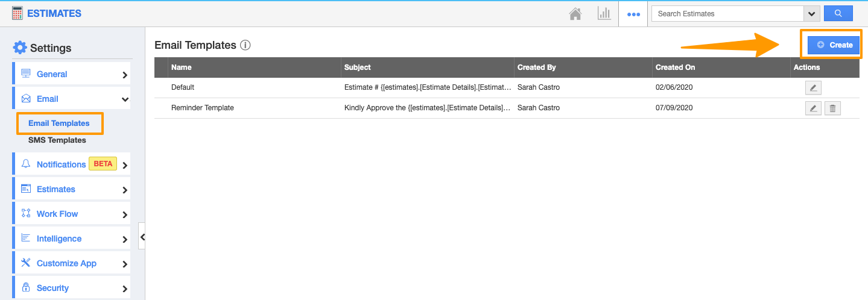The width and height of the screenshot is (868, 300).
Task: Click the Create button
Action: point(834,45)
